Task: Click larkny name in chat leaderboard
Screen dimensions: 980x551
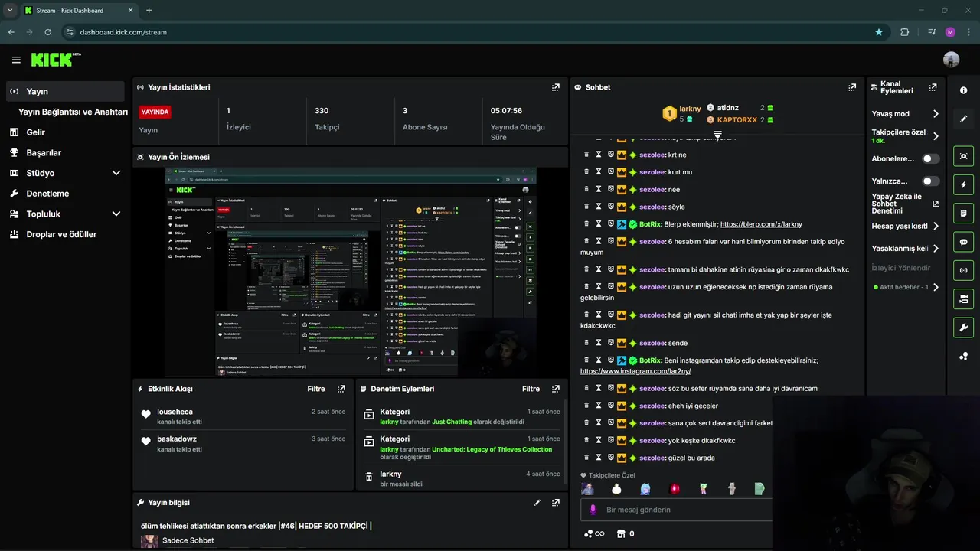Action: [x=690, y=109]
